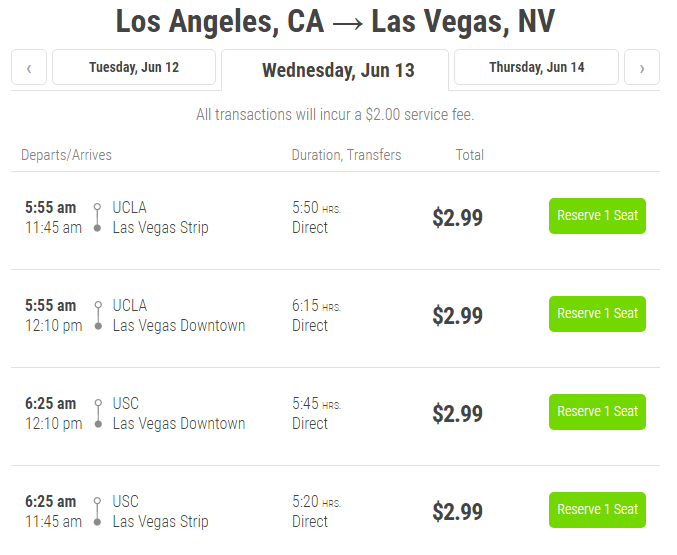This screenshot has width=677, height=555.
Task: Go to the next day with the right arrow
Action: pos(641,68)
